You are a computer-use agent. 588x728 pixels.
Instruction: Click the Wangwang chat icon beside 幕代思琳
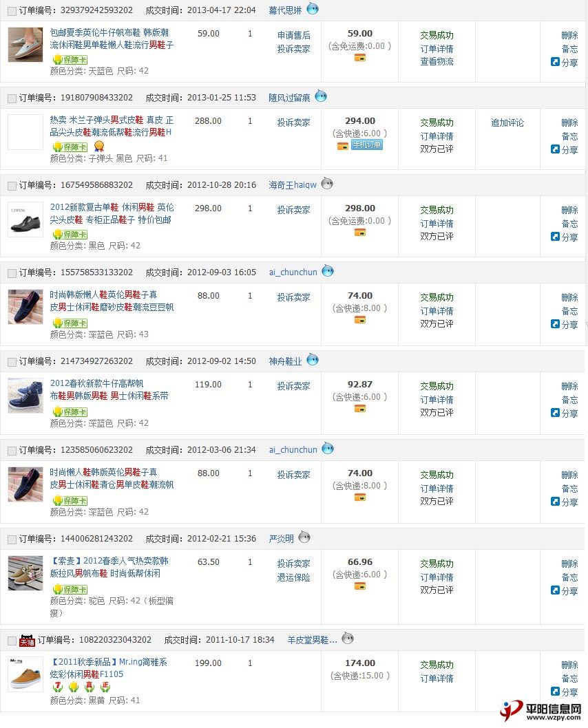[x=313, y=9]
